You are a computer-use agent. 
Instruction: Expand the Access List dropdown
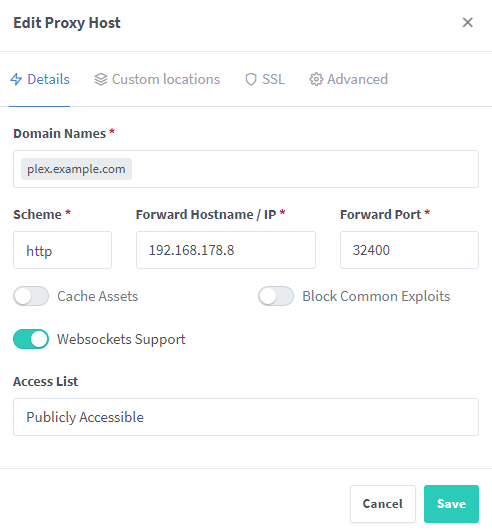246,417
